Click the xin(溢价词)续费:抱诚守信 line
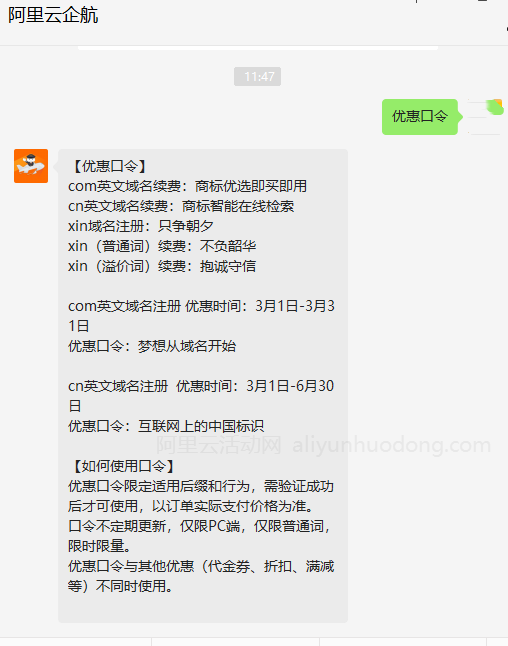 (162, 266)
